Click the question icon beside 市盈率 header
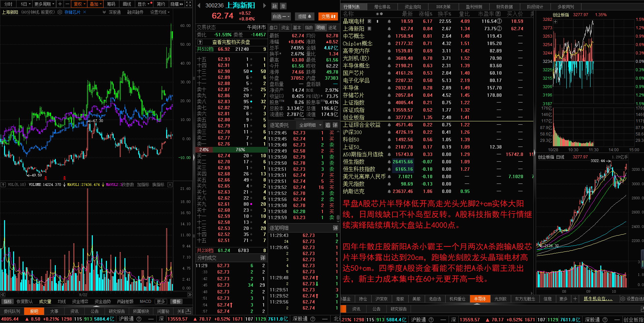 498,14
